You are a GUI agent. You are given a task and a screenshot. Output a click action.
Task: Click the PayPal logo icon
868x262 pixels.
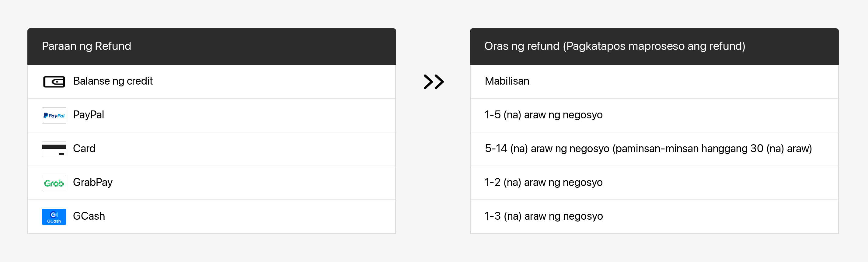pyautogui.click(x=54, y=115)
